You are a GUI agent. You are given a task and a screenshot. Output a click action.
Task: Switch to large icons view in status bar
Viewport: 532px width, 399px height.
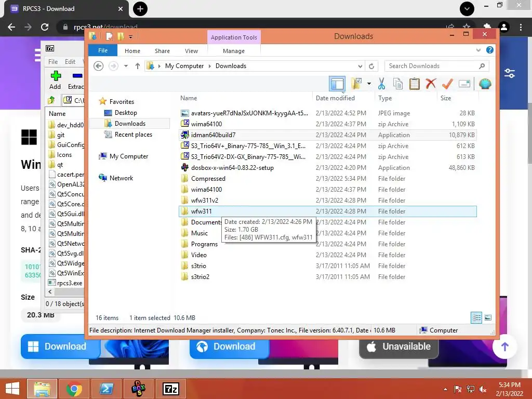pos(488,317)
